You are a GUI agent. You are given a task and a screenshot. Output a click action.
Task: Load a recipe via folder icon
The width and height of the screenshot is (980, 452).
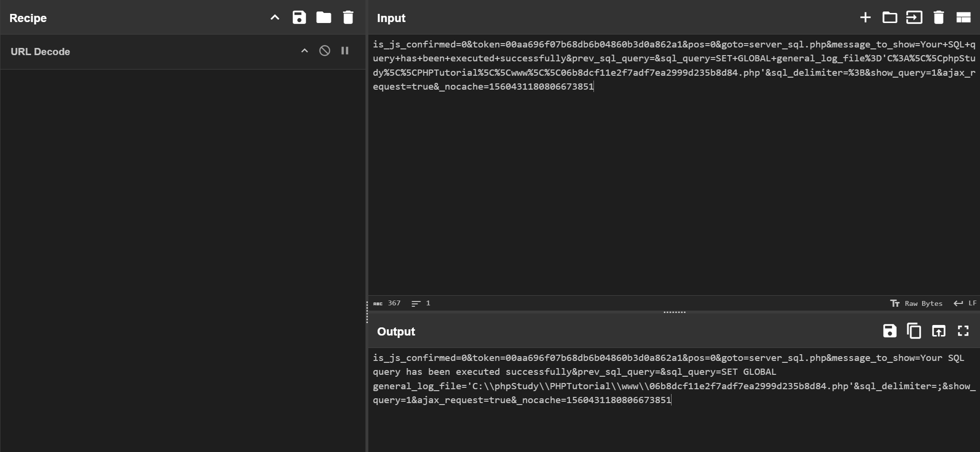pyautogui.click(x=324, y=18)
